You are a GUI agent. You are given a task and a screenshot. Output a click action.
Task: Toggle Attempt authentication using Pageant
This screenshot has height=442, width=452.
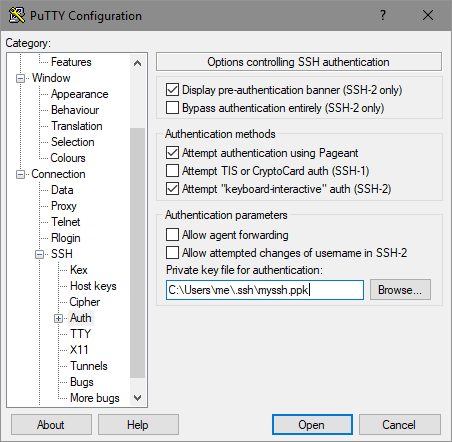[x=172, y=153]
